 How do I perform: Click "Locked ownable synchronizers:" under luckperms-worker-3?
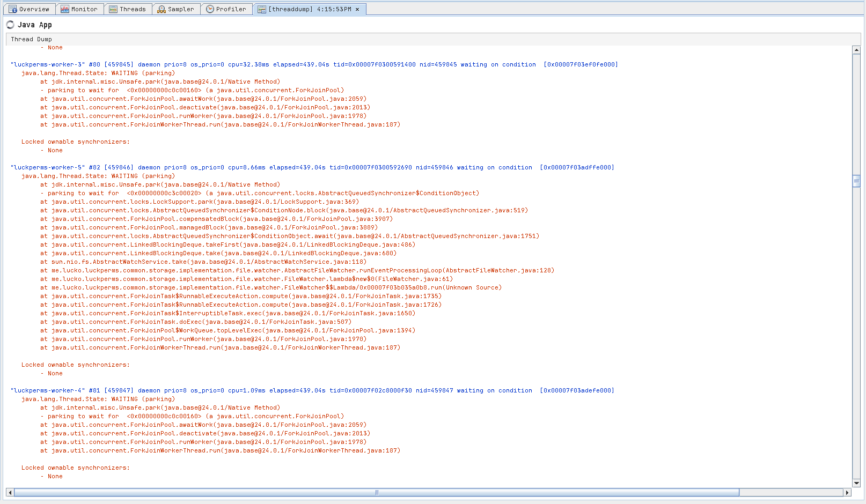[76, 142]
